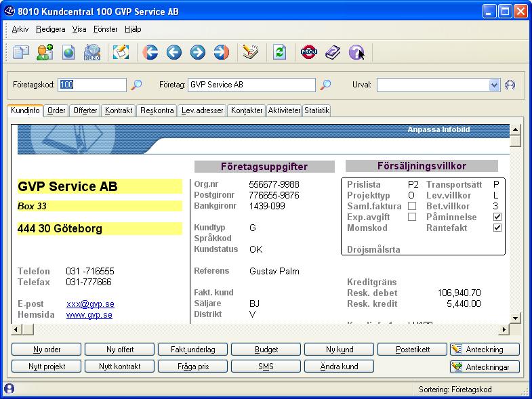
Task: Open the Hjälp menu
Action: (x=133, y=29)
